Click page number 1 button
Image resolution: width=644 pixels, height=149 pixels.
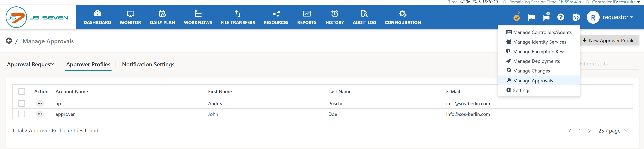coord(579,131)
